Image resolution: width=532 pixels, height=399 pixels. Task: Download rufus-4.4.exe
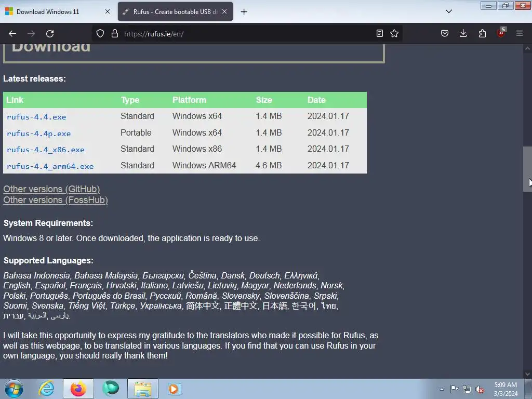[x=36, y=117]
